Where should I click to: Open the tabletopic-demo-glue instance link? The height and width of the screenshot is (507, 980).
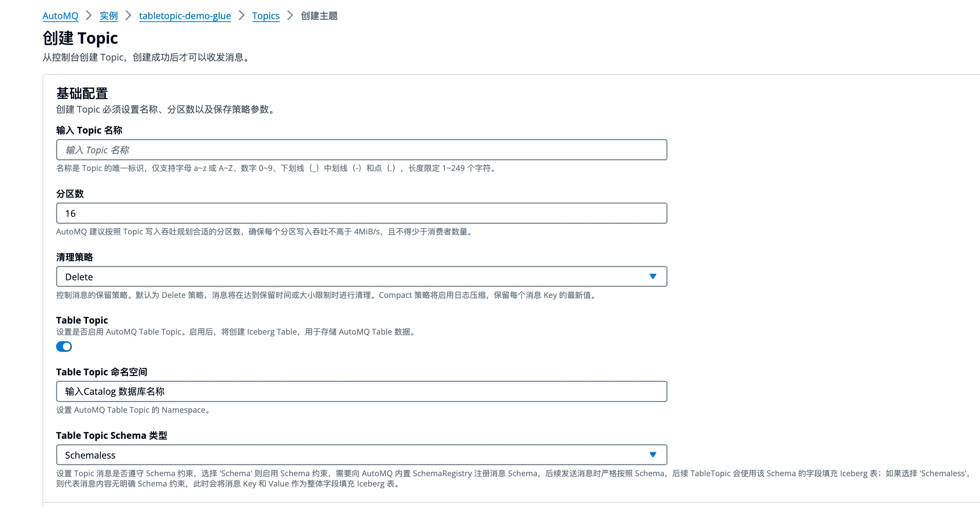click(184, 16)
